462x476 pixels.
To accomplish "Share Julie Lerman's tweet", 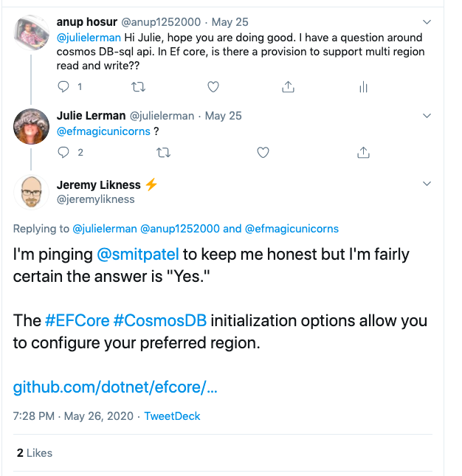I will pos(362,153).
